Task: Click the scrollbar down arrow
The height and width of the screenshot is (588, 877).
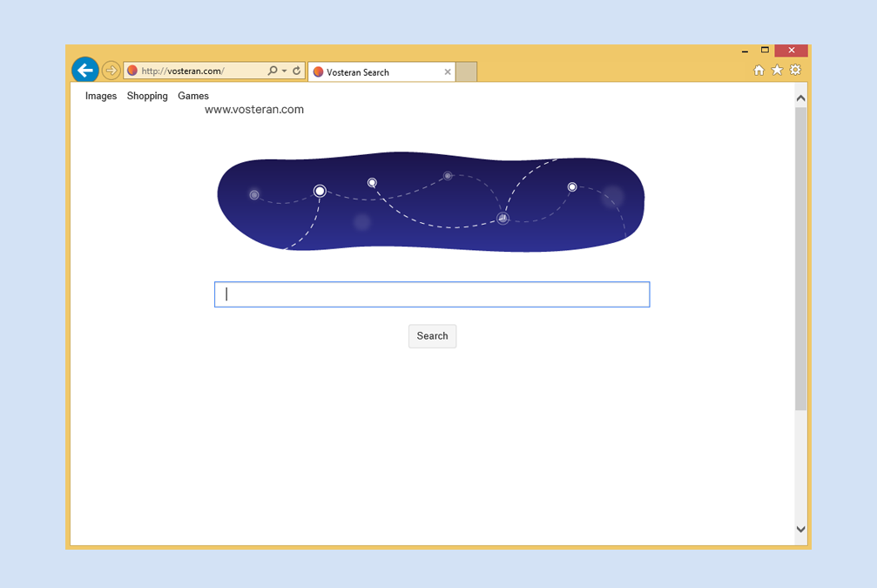Action: [800, 529]
